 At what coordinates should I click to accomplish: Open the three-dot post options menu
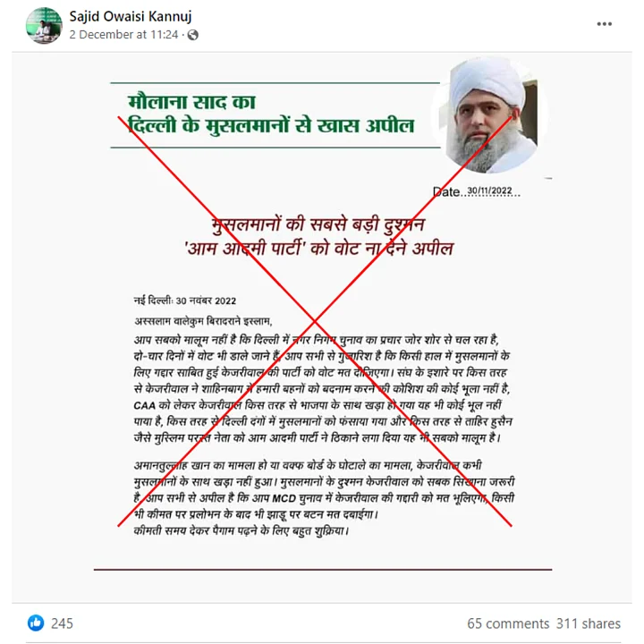coord(604,24)
